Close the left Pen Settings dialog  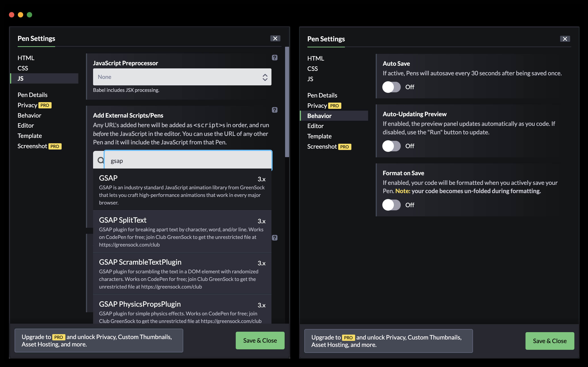[275, 38]
